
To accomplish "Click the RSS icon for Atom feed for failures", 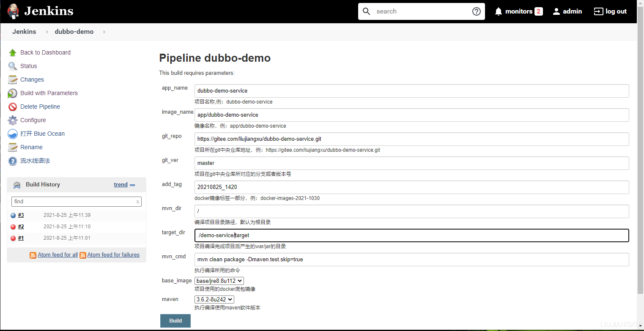I will 83,255.
